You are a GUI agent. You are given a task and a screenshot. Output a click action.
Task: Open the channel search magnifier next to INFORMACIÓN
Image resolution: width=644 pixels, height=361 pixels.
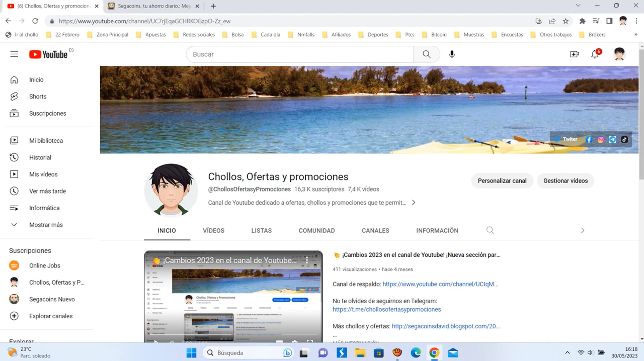(x=490, y=230)
